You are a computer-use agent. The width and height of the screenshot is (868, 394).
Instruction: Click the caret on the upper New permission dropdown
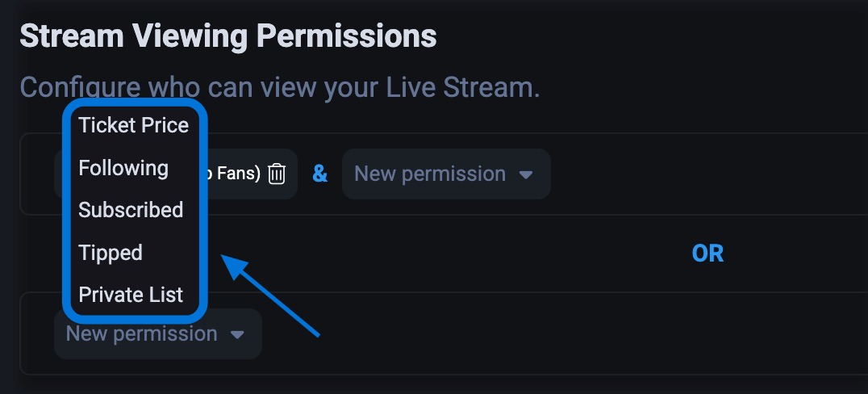click(x=526, y=174)
